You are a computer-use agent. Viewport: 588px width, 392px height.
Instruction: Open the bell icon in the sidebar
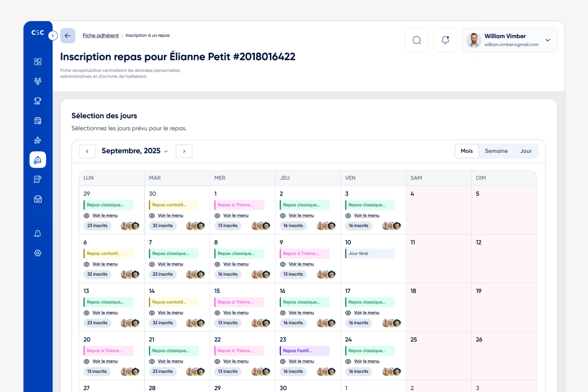click(38, 233)
